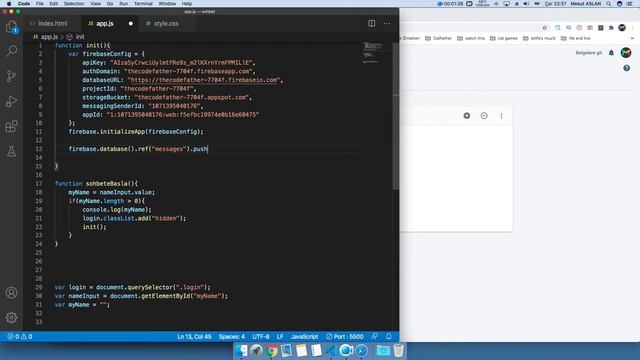Image resolution: width=640 pixels, height=360 pixels.
Task: Open the notifications bell in status bar
Action: coord(389,336)
